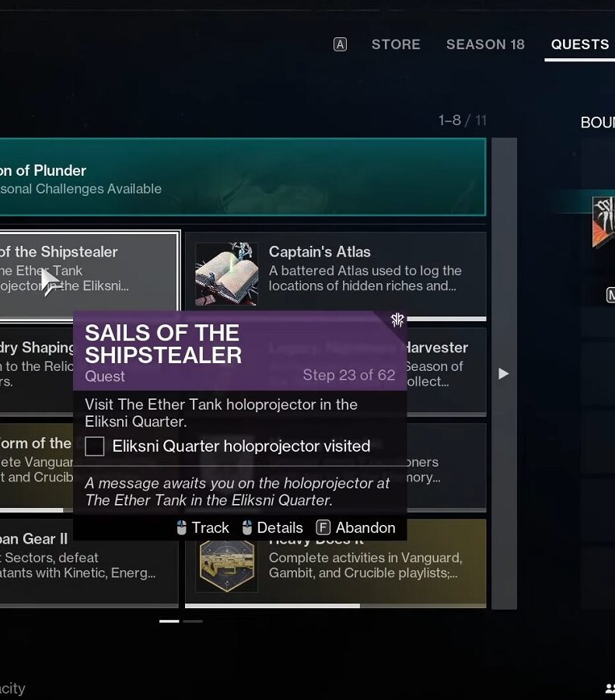Click the Details mouse button icon
The height and width of the screenshot is (700, 615).
click(246, 527)
